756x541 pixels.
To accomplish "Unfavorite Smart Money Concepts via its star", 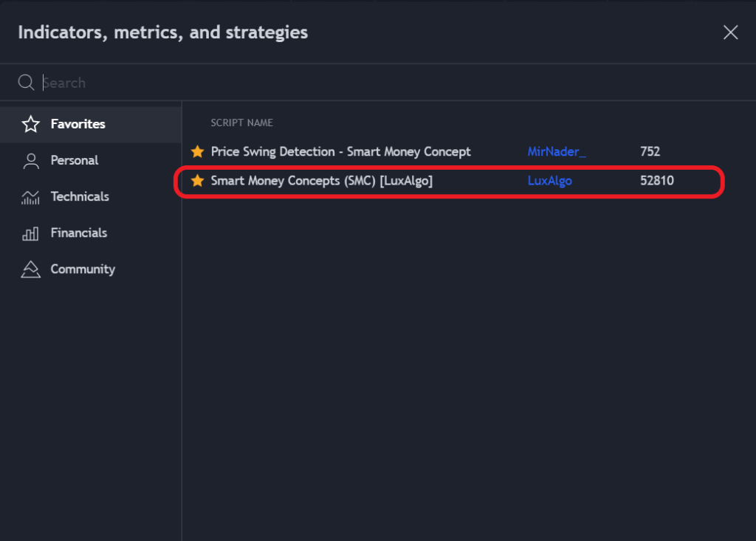I will pyautogui.click(x=197, y=181).
